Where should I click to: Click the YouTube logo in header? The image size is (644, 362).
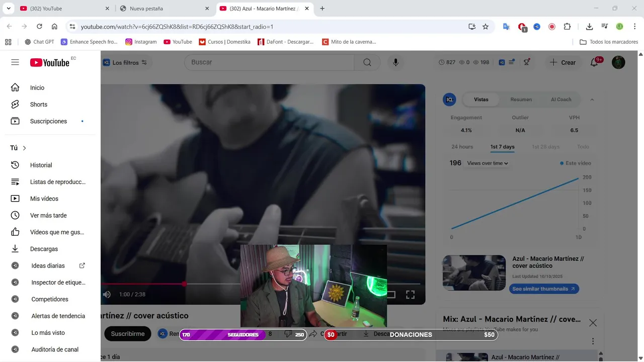(50, 62)
